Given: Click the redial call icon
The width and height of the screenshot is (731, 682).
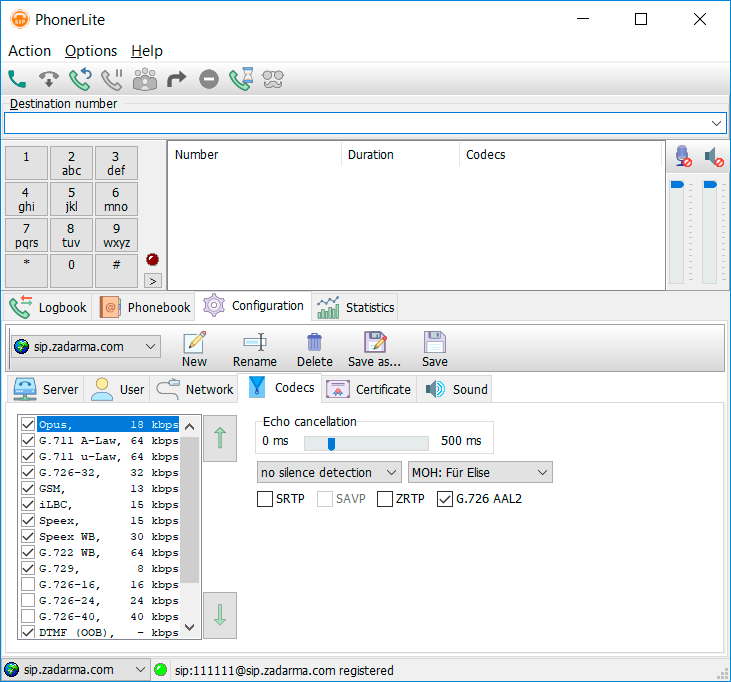Looking at the screenshot, I should (81, 79).
